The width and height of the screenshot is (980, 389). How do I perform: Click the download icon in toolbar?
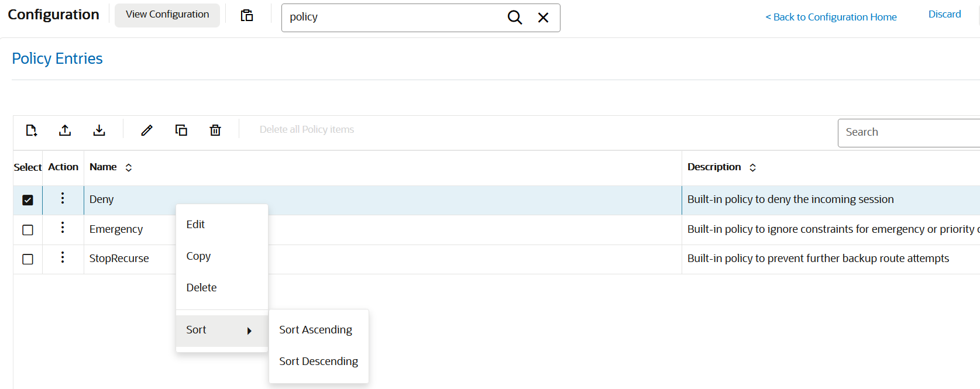(x=99, y=130)
